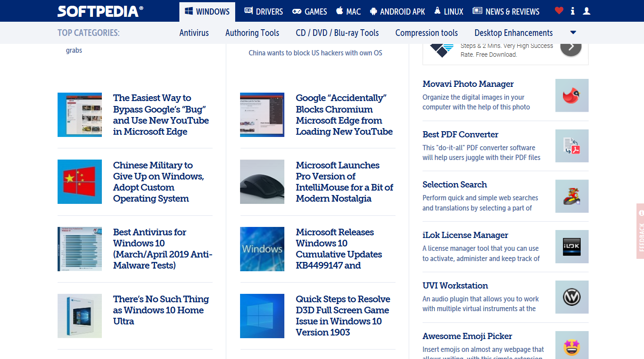Open the CD / DVD / Blu-ray Tools category
The image size is (644, 359).
(338, 33)
